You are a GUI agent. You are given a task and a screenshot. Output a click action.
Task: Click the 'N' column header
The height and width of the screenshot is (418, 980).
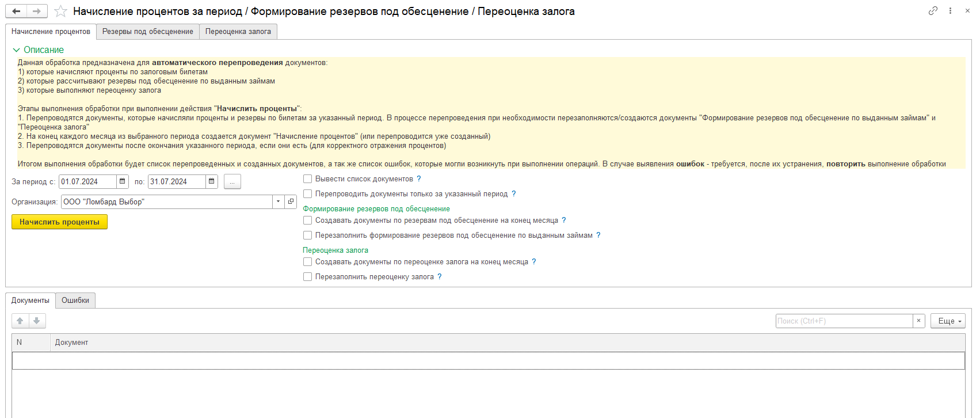click(31, 342)
